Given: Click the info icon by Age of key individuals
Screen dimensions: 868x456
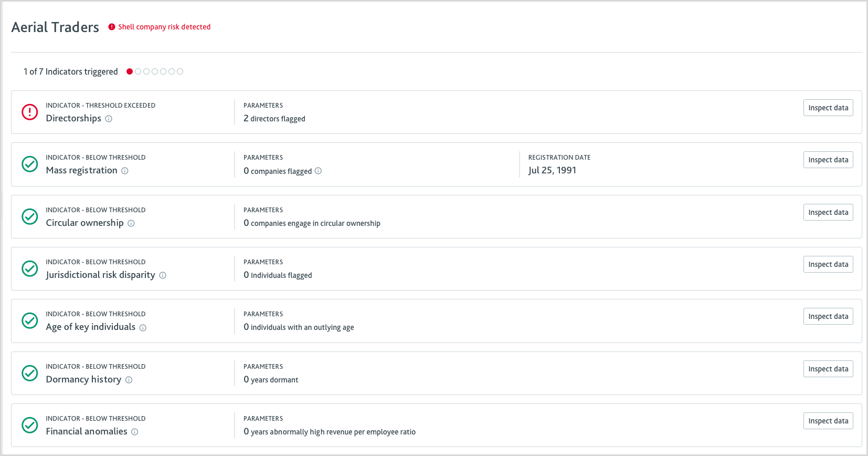Looking at the screenshot, I should click(x=143, y=328).
